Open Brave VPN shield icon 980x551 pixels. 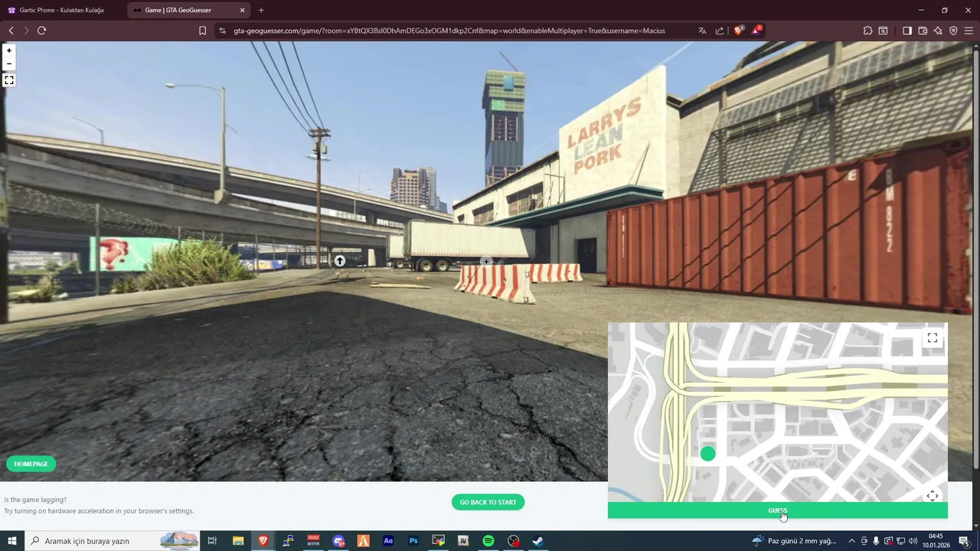(x=953, y=31)
